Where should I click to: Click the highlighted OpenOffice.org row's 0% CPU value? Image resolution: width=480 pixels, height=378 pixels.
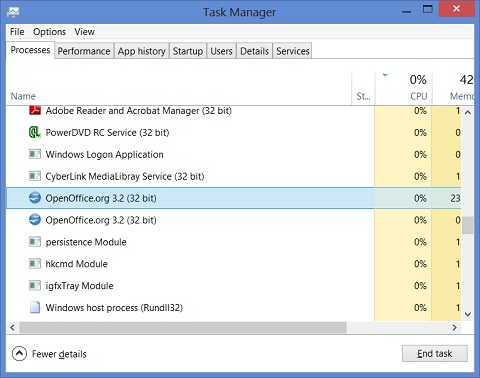(420, 198)
